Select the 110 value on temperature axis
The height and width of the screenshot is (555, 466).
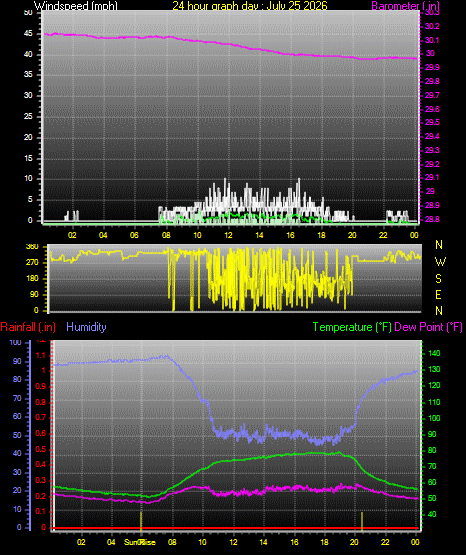[x=434, y=402]
